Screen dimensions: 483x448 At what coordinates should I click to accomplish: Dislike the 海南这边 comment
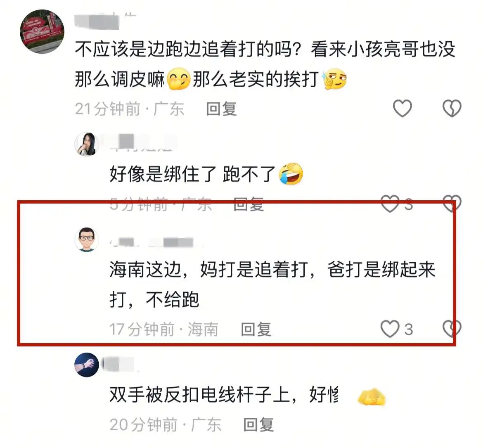pyautogui.click(x=452, y=329)
